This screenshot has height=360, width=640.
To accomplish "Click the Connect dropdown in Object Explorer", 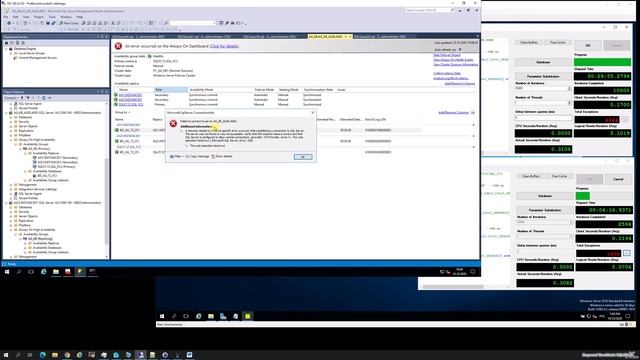I will (11, 98).
